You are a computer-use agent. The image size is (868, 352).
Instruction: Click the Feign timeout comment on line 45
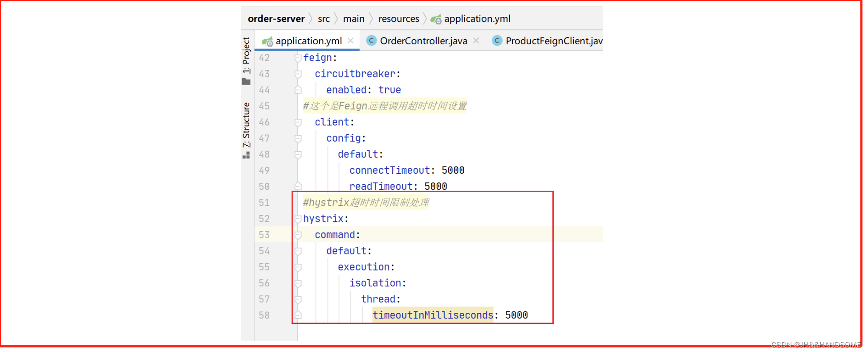[x=385, y=106]
